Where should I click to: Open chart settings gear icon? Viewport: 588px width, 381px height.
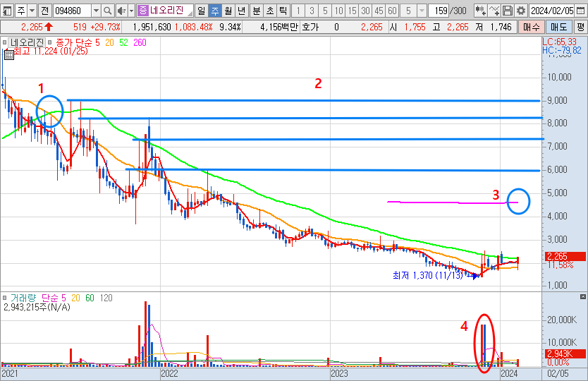[x=521, y=11]
